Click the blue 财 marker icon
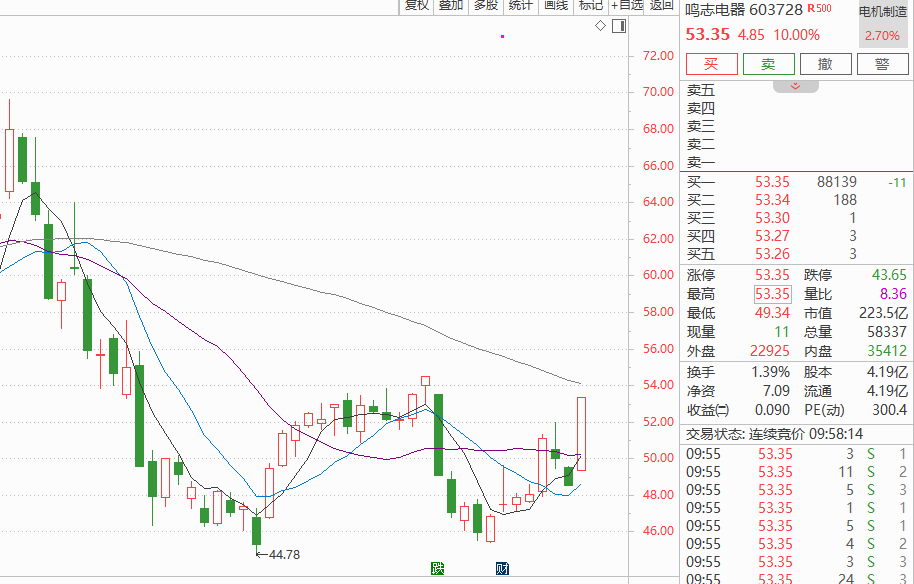This screenshot has width=914, height=584. pos(502,568)
